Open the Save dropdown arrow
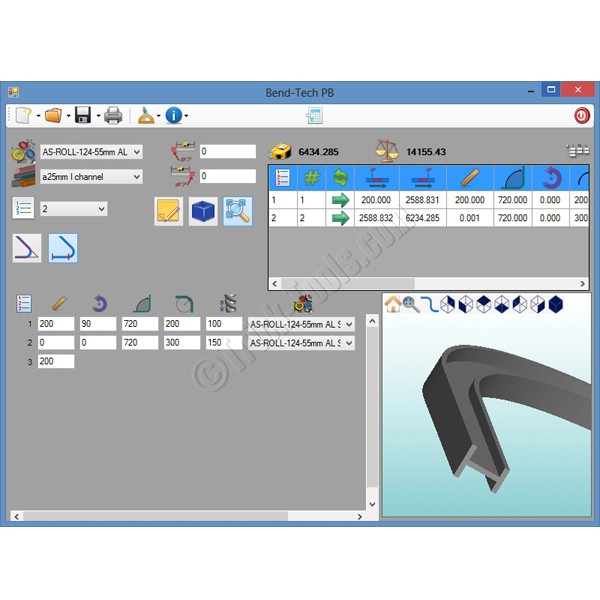 tap(98, 116)
